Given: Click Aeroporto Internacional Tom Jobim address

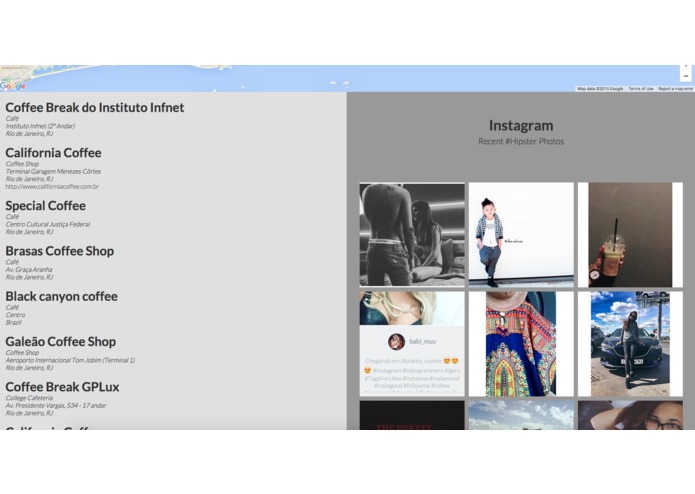Looking at the screenshot, I should point(70,360).
